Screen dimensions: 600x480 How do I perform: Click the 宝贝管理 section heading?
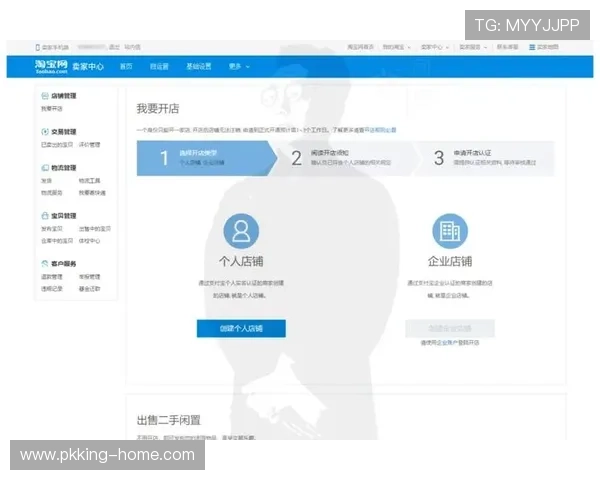(x=64, y=216)
